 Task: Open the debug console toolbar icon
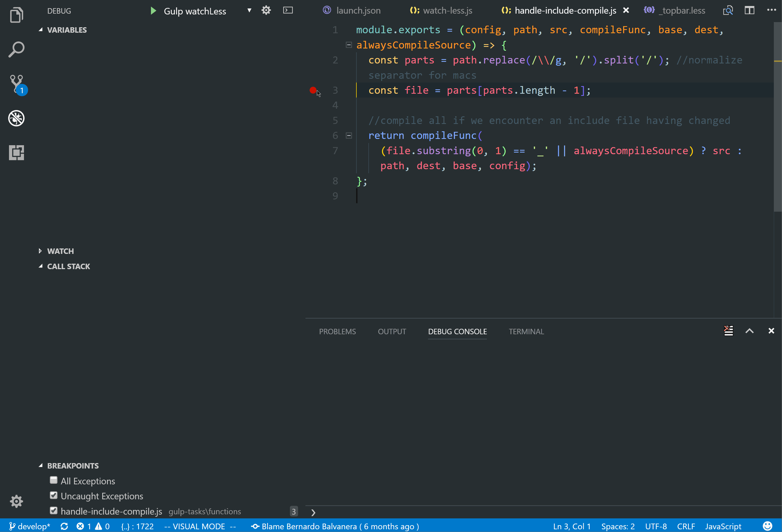[x=288, y=10]
